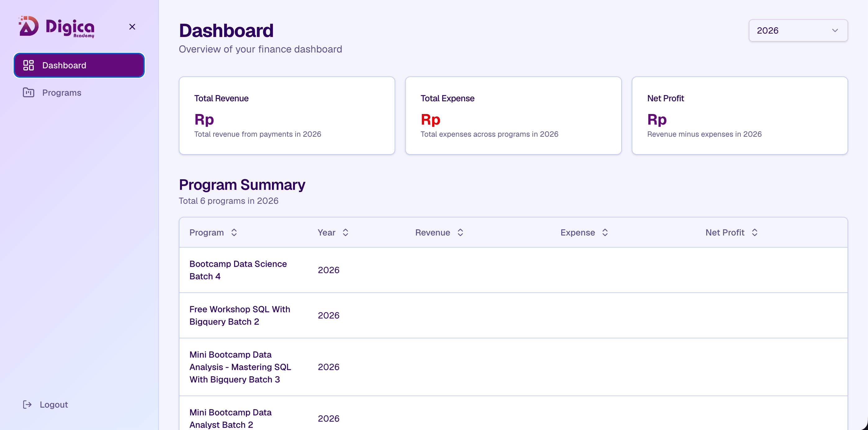Viewport: 868px width, 430px height.
Task: Sort table by Year column
Action: 333,232
